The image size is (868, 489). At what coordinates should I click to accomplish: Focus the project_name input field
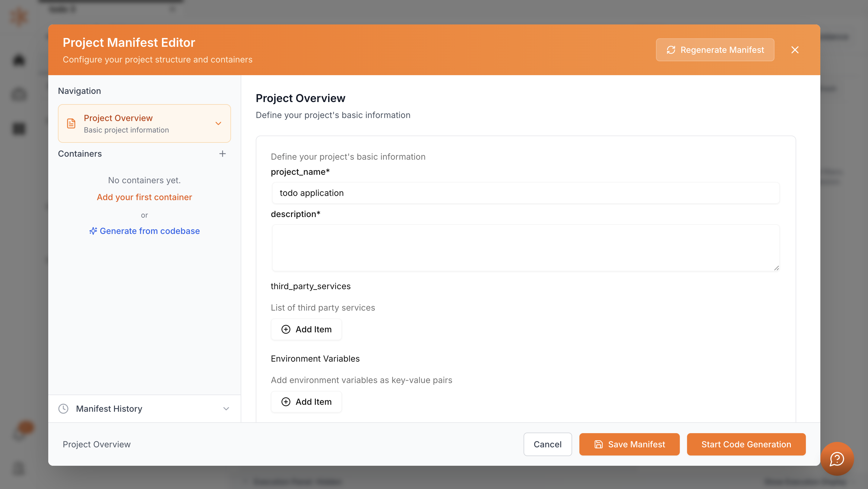[x=526, y=193]
